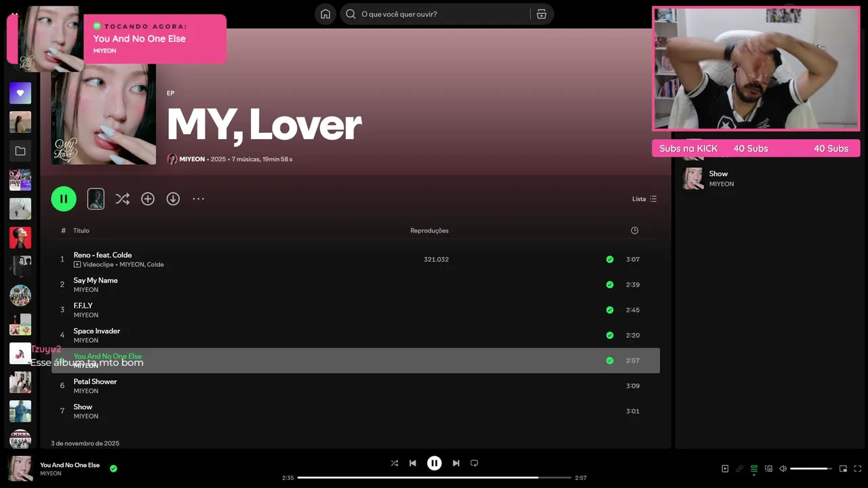The height and width of the screenshot is (488, 868).
Task: Click the '3 de novembro de 2025' release date
Action: [x=85, y=443]
